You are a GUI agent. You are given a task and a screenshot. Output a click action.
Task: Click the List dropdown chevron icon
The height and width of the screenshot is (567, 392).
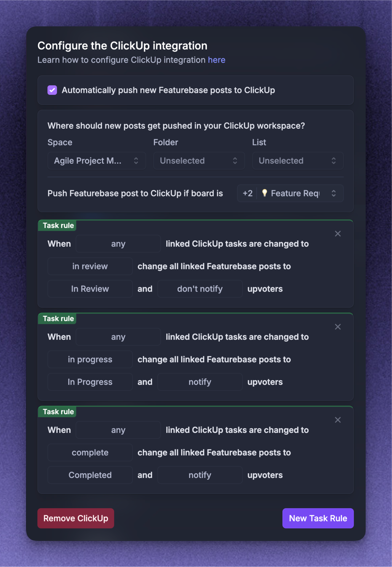point(334,161)
